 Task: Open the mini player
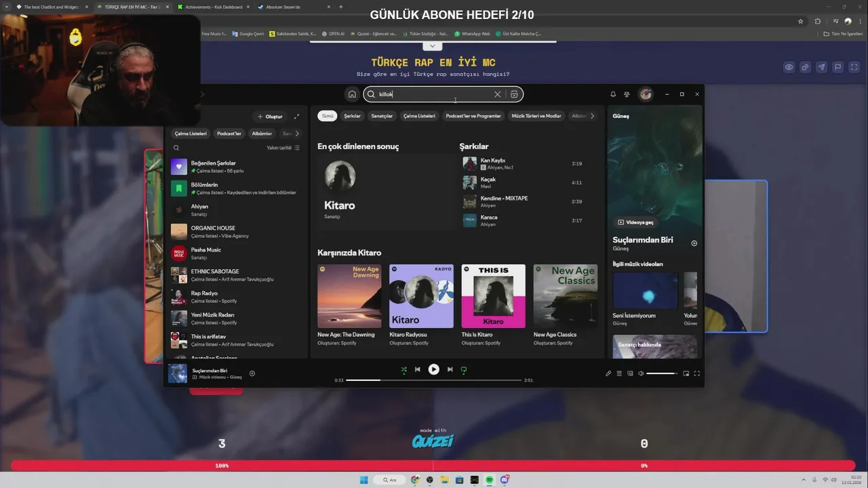[686, 373]
